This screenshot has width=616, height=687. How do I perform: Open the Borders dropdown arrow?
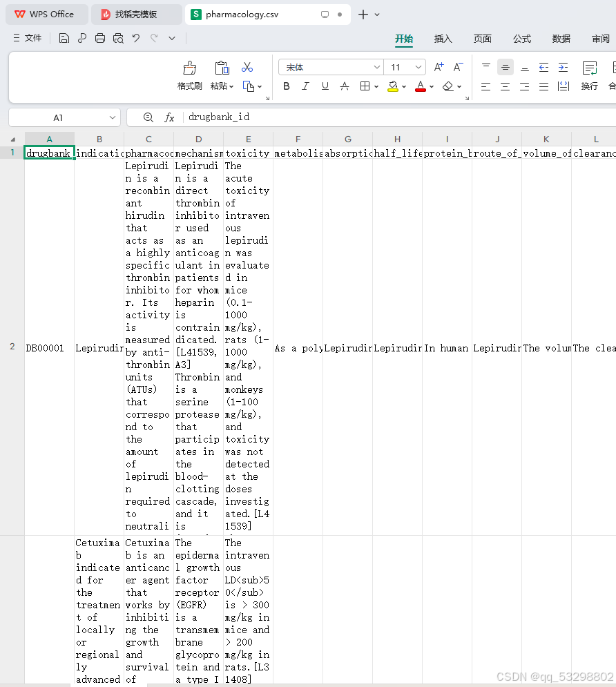[376, 87]
